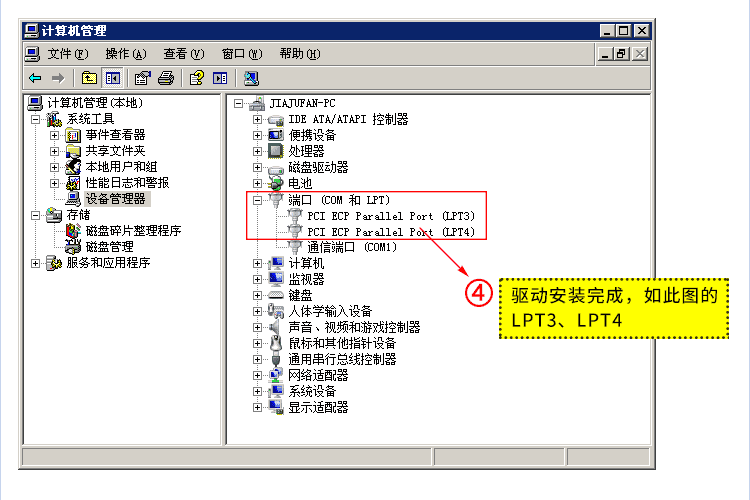
Task: Click the Help toolbar icon
Action: pyautogui.click(x=197, y=78)
